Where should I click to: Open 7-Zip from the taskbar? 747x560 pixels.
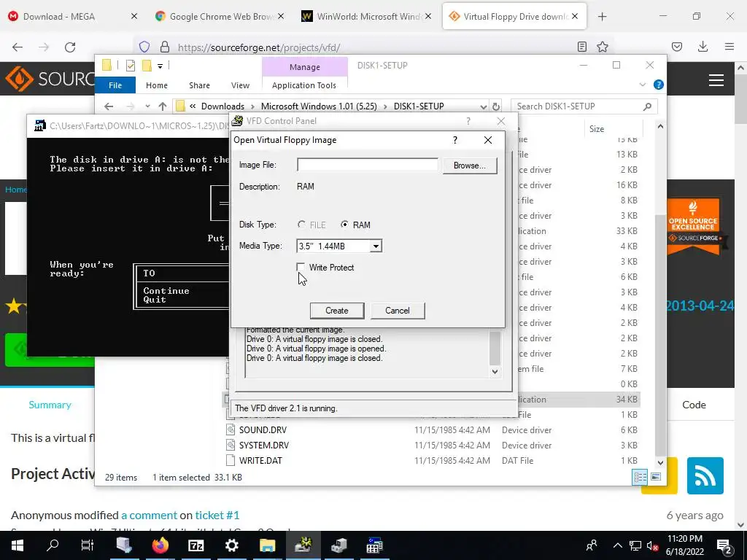click(196, 545)
